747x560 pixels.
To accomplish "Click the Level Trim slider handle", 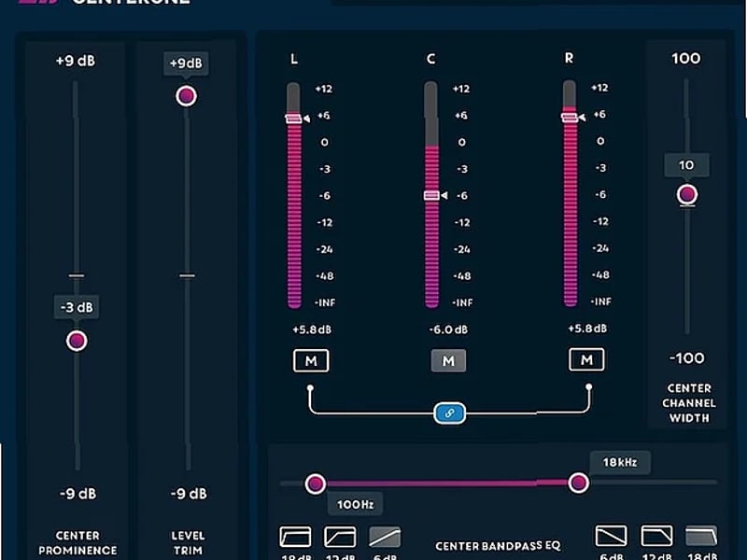I will [188, 94].
